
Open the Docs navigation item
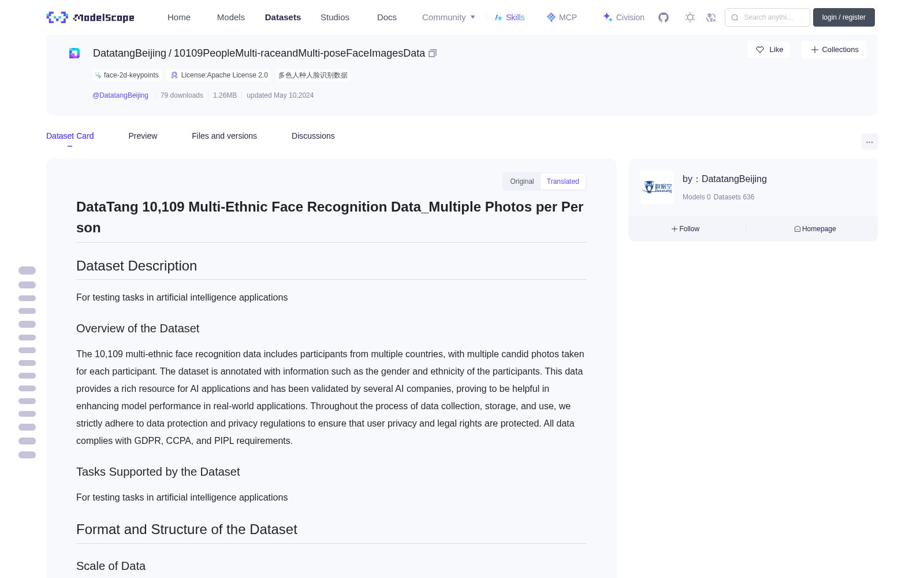tap(387, 17)
